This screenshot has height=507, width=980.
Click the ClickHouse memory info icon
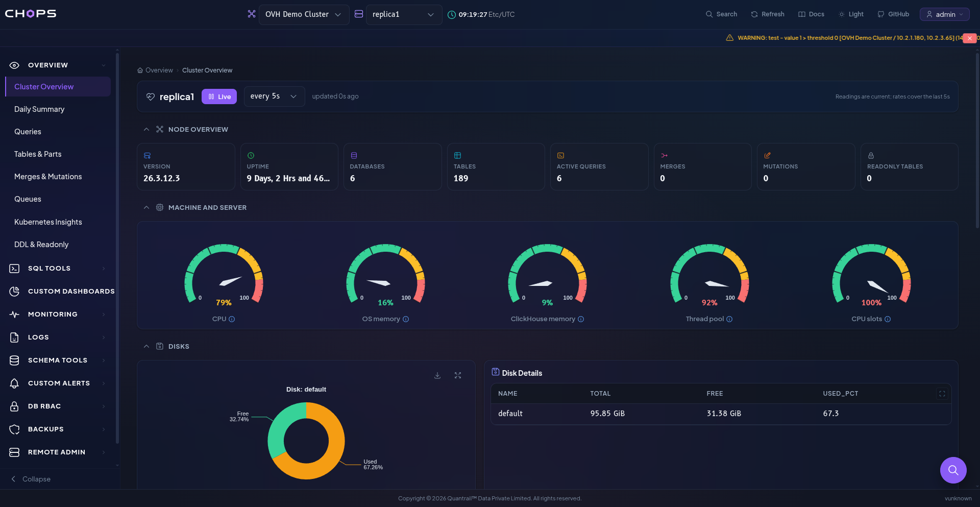pyautogui.click(x=581, y=319)
